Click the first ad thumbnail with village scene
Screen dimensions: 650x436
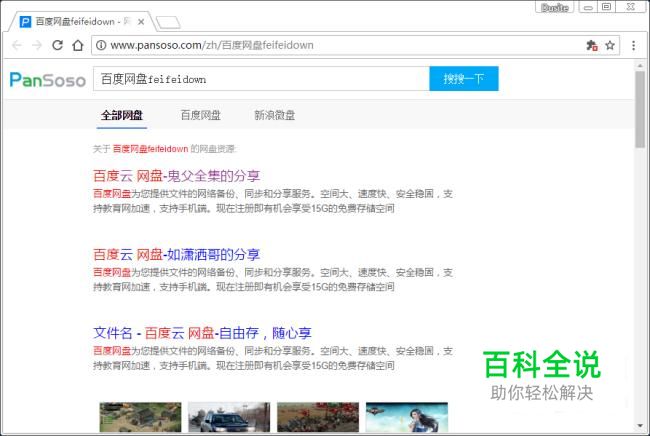click(141, 417)
